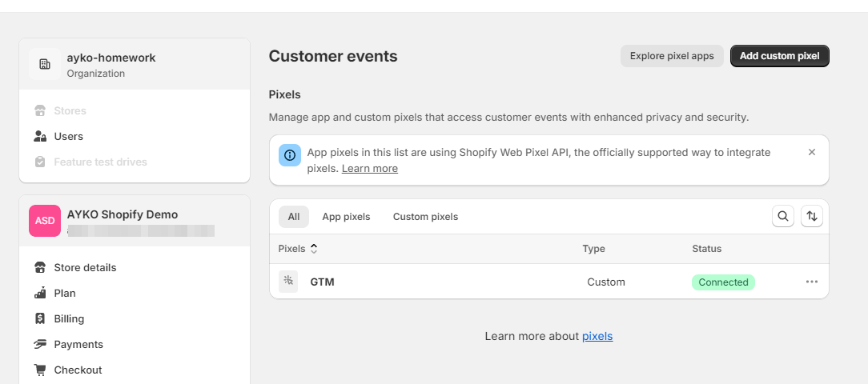
Task: Click the Add custom pixel button
Action: coord(779,56)
